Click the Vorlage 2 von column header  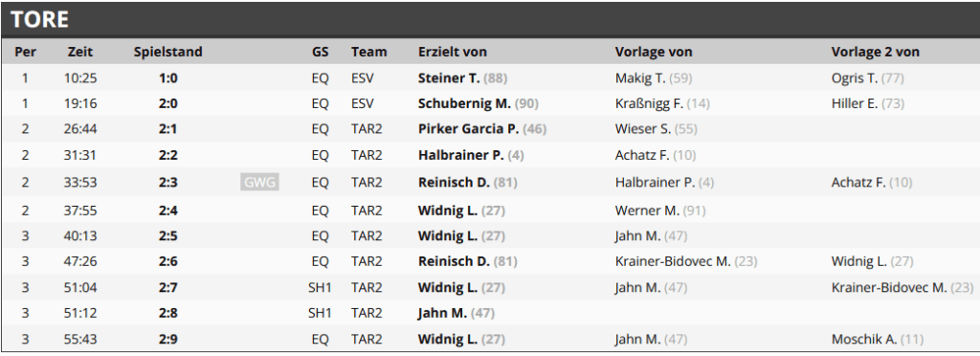coord(875,52)
